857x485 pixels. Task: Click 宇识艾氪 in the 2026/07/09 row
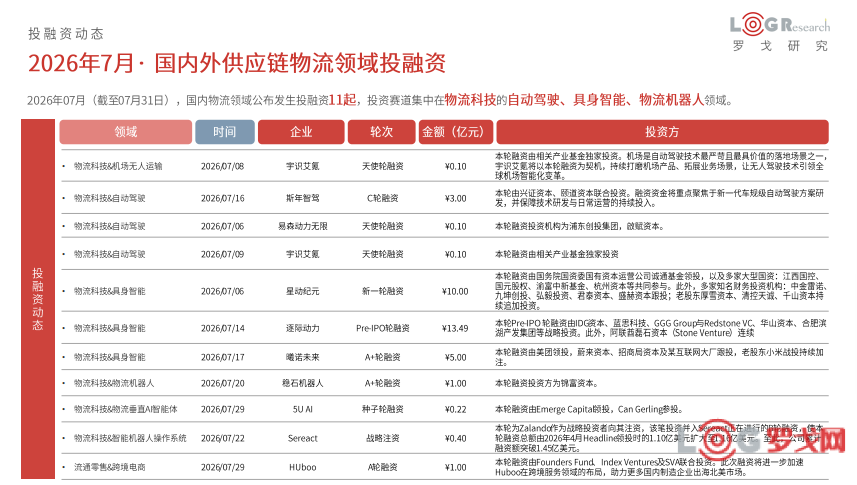[x=303, y=254]
